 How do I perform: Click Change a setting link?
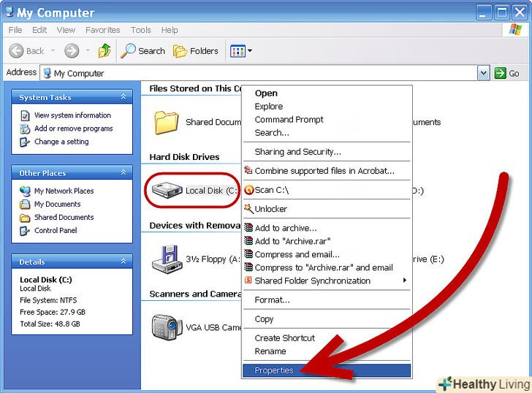click(x=61, y=142)
